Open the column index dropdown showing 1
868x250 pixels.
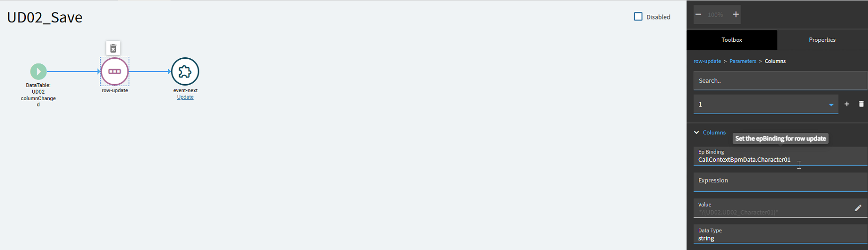765,104
